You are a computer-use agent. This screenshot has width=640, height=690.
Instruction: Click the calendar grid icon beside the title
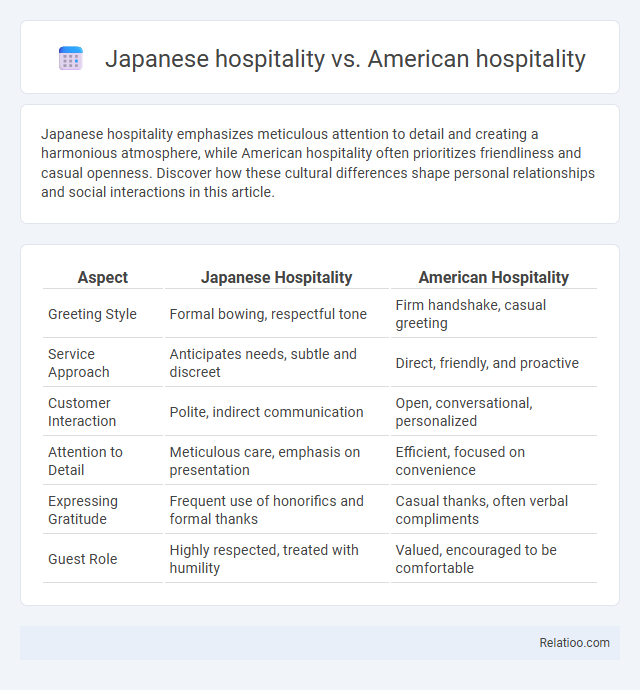click(x=70, y=58)
